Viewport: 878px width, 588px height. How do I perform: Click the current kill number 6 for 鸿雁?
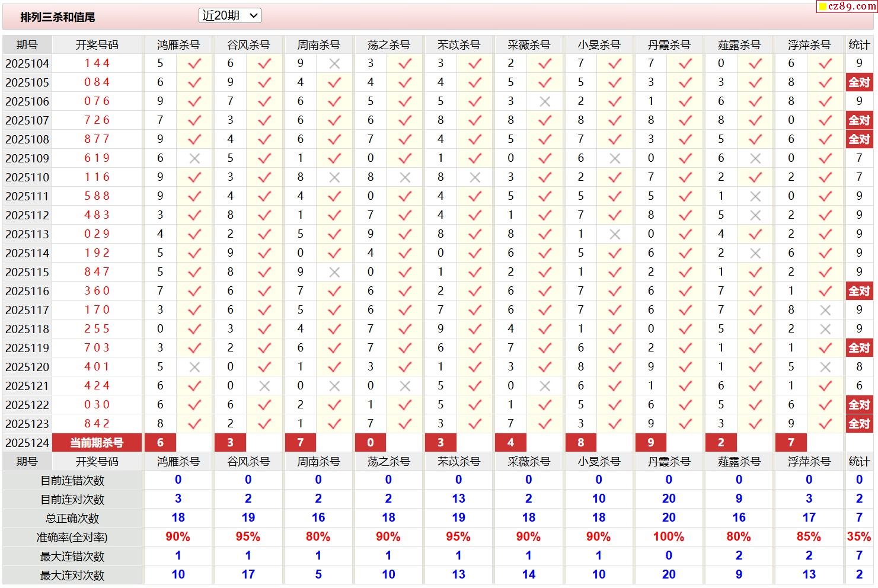tap(160, 443)
